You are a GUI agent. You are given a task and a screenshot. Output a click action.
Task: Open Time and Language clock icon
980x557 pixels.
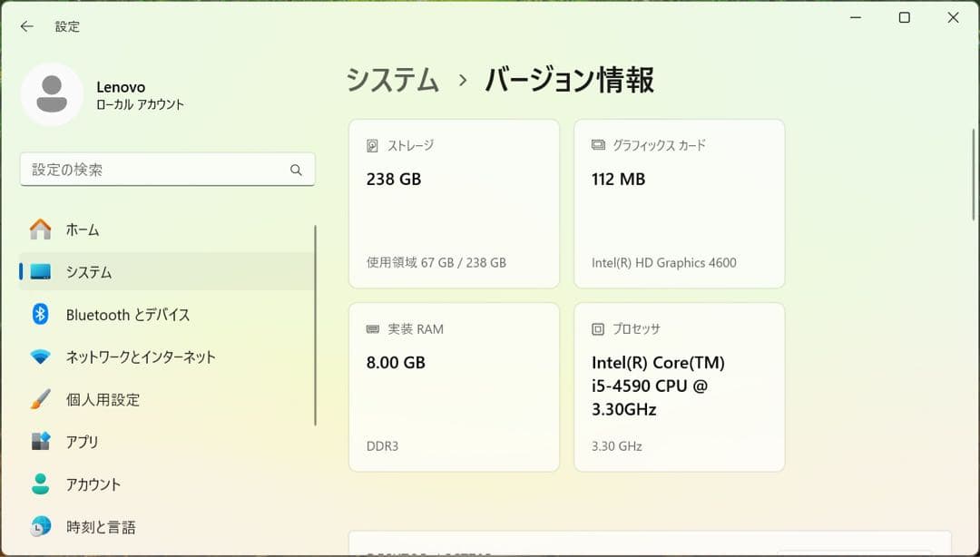pyautogui.click(x=41, y=526)
